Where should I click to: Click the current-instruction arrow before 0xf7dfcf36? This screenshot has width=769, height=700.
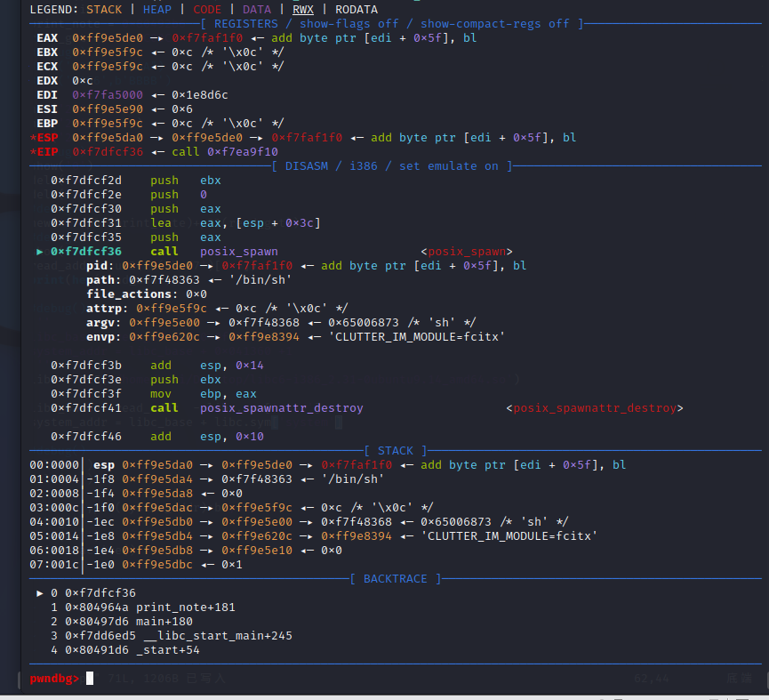coord(40,252)
